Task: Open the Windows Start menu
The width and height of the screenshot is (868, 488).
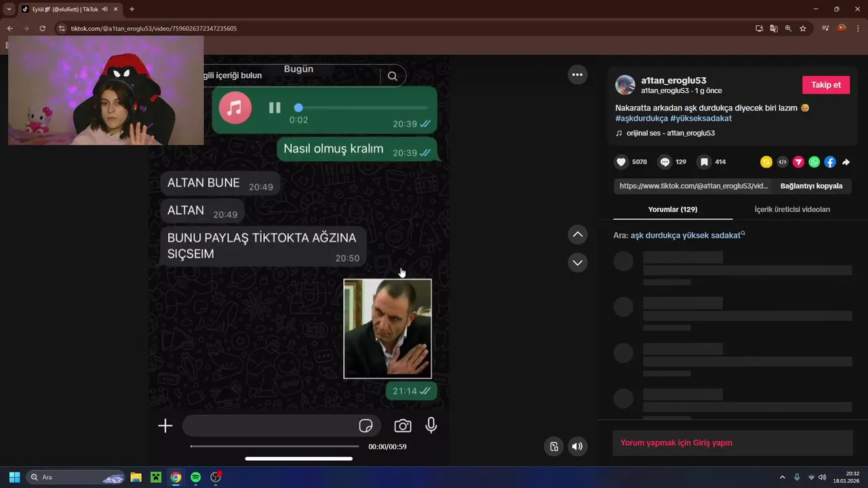Action: click(14, 477)
